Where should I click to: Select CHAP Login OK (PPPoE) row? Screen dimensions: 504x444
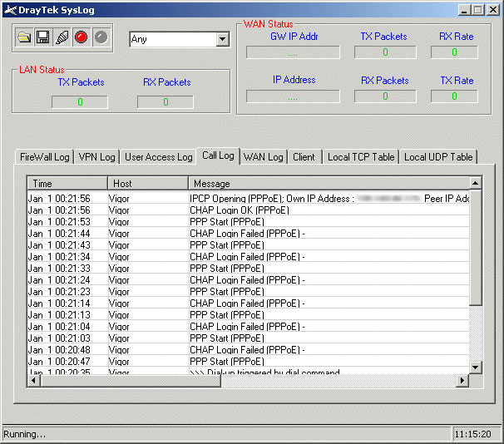click(248, 210)
